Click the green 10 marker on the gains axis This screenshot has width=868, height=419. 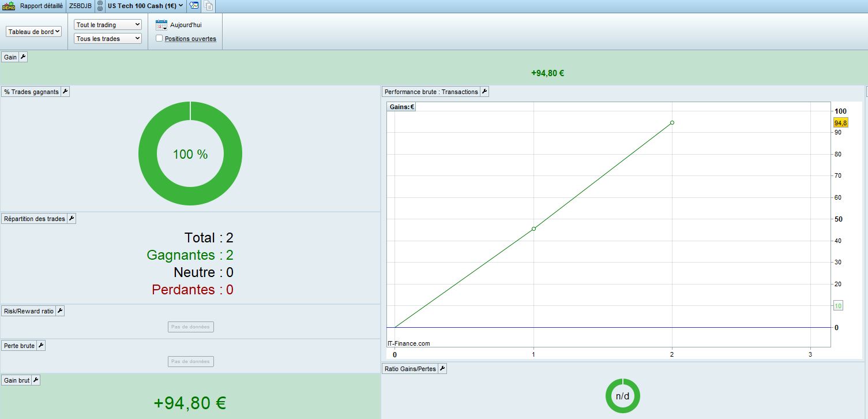coord(838,306)
